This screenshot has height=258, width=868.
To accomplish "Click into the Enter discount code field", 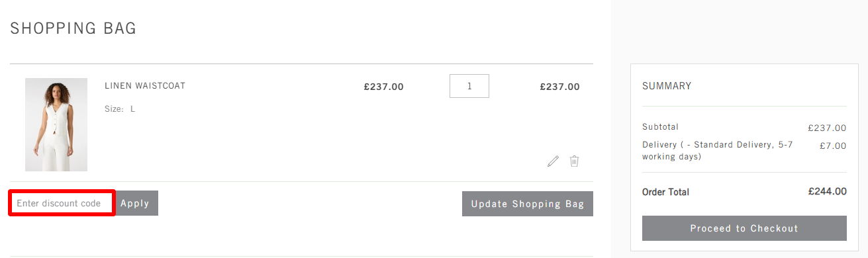I will click(x=62, y=203).
